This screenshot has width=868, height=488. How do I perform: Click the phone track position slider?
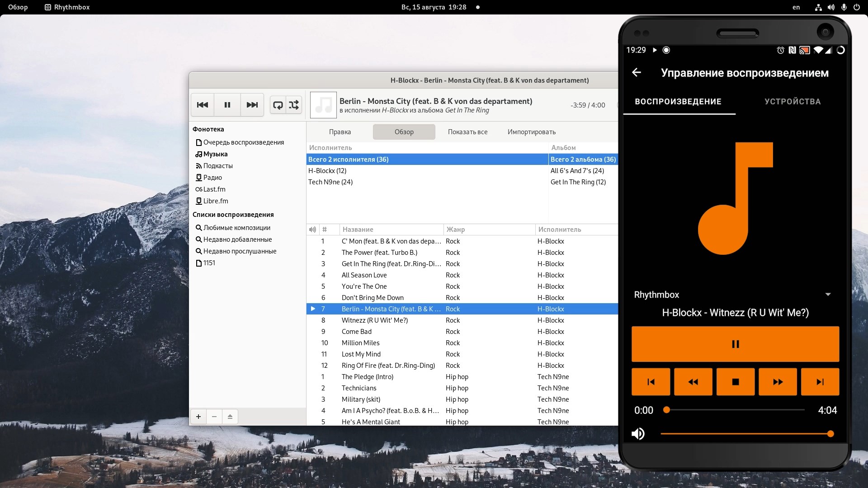click(x=735, y=410)
